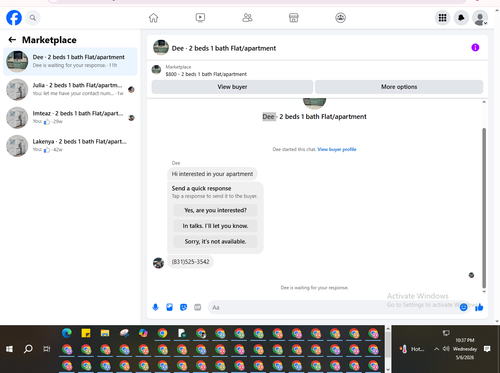Open the Facebook search magnifier
500x373 pixels.
tap(33, 18)
